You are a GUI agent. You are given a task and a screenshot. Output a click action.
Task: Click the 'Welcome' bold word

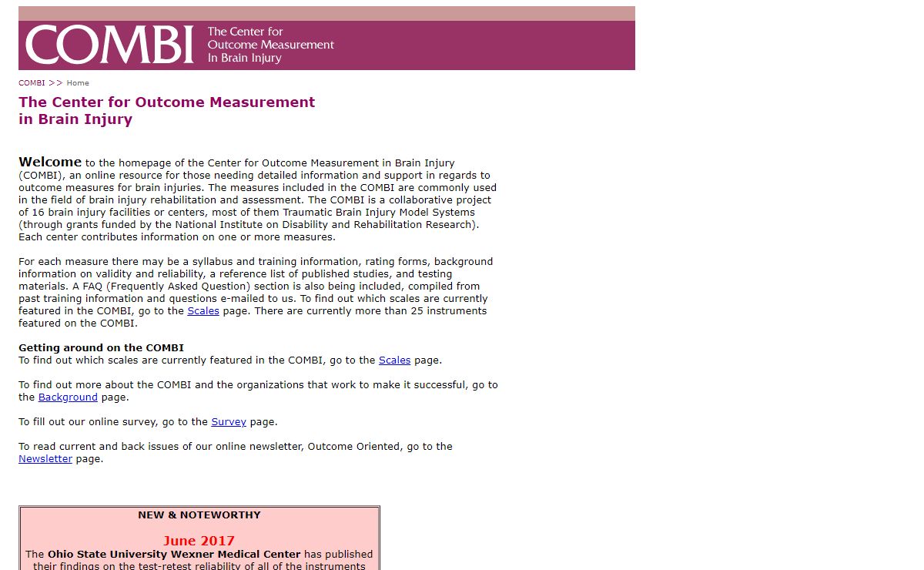click(x=50, y=162)
